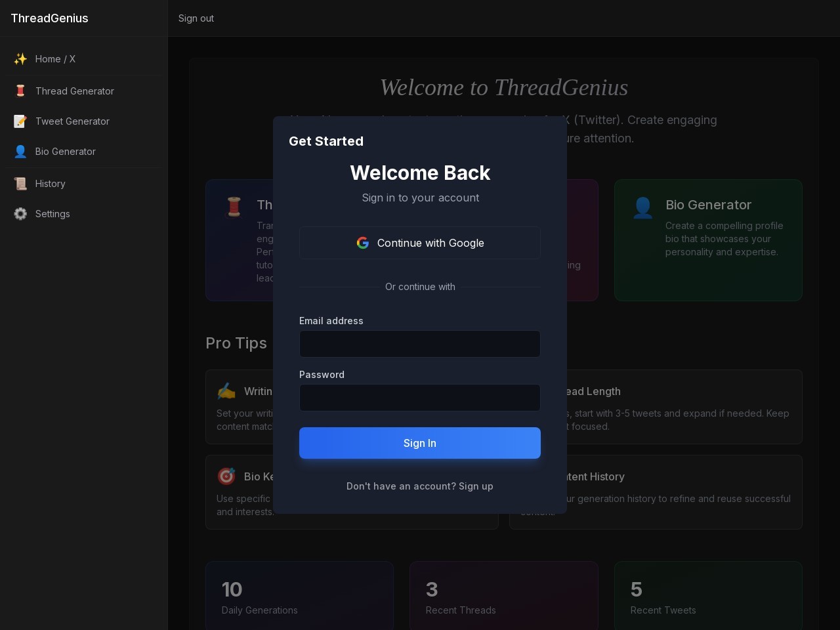Click the blue Sign In button
Screen dimensions: 840x630
pos(420,443)
